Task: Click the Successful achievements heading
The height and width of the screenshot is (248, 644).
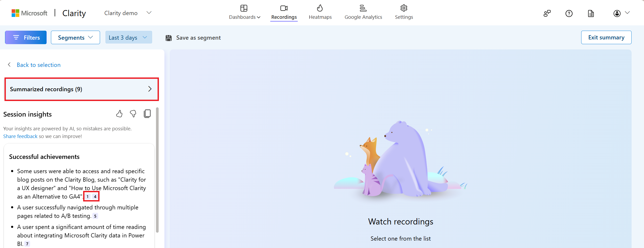Action: point(44,157)
